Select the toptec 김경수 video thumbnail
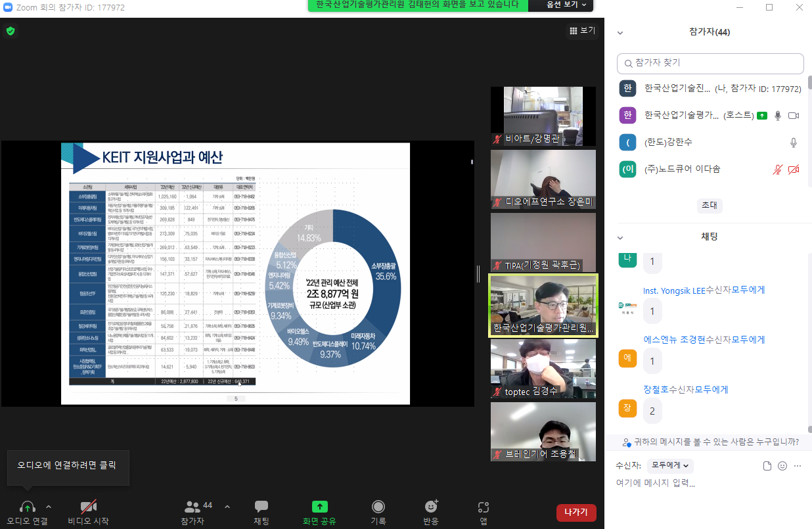812x529 pixels. point(543,369)
